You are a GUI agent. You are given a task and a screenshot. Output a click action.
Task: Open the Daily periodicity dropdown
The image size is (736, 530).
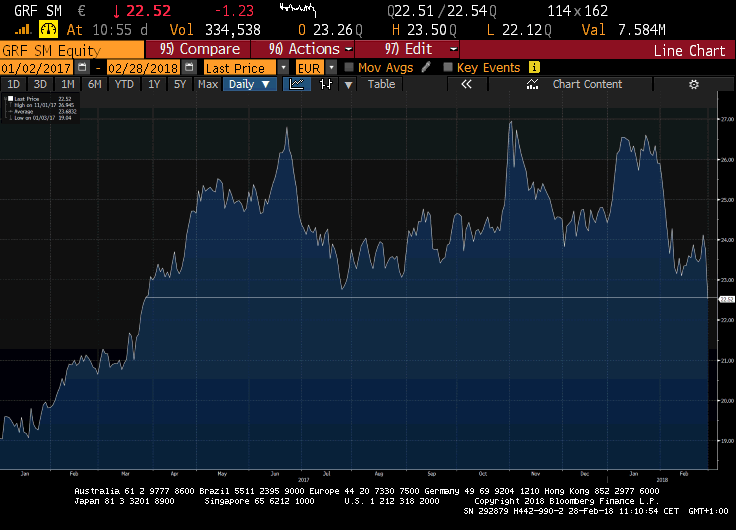[250, 84]
